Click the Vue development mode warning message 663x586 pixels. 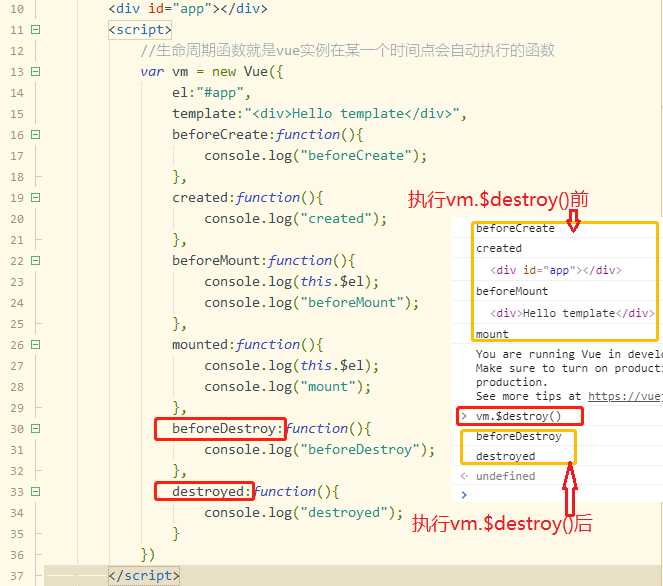click(569, 375)
